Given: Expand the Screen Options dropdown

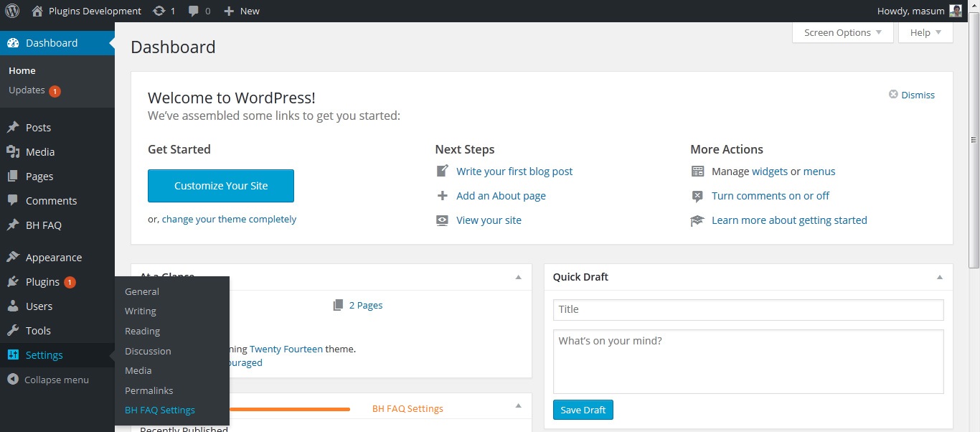Looking at the screenshot, I should click(843, 32).
